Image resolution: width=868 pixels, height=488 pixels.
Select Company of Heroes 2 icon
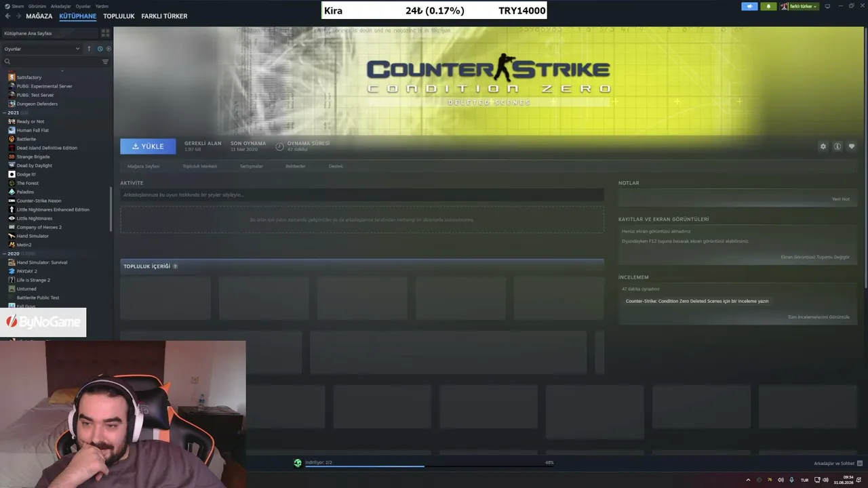pyautogui.click(x=12, y=227)
